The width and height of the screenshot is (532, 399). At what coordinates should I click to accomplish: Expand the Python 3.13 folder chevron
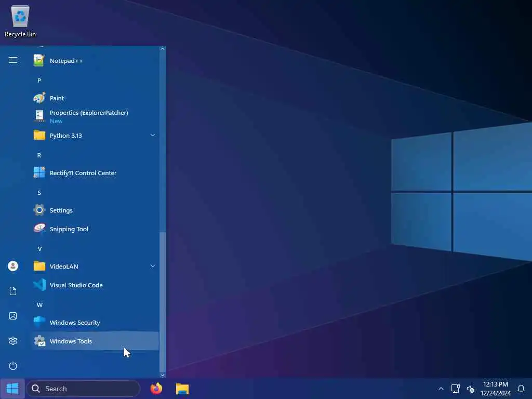(153, 135)
